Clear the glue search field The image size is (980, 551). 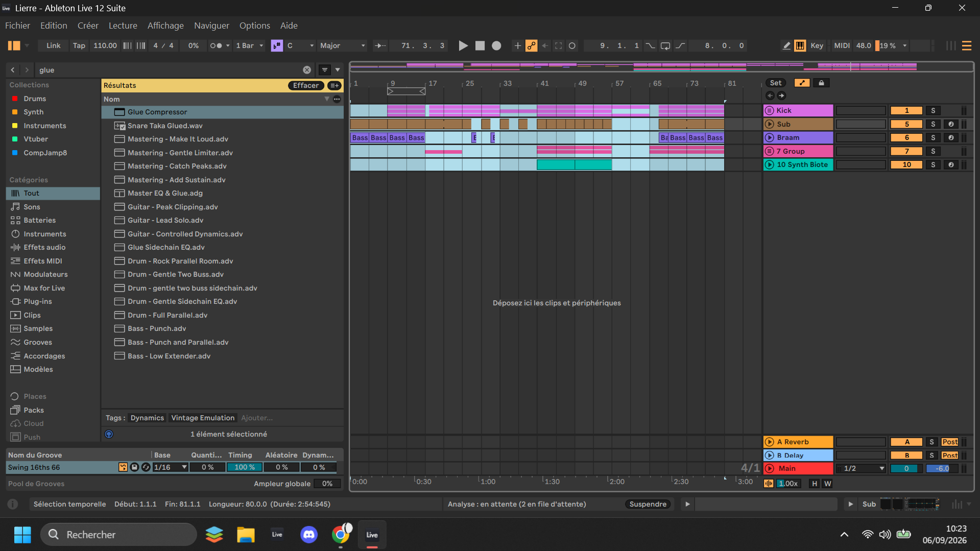click(307, 70)
